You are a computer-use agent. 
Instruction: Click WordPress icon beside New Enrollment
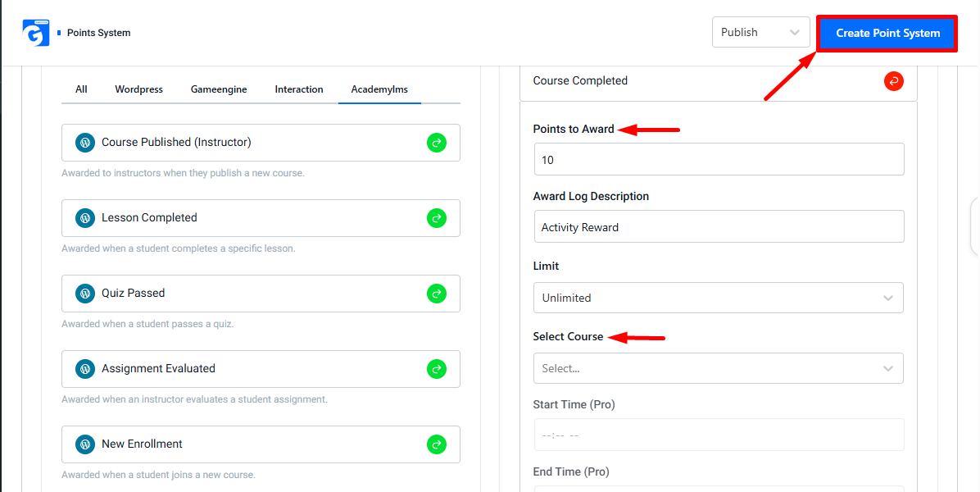(84, 444)
